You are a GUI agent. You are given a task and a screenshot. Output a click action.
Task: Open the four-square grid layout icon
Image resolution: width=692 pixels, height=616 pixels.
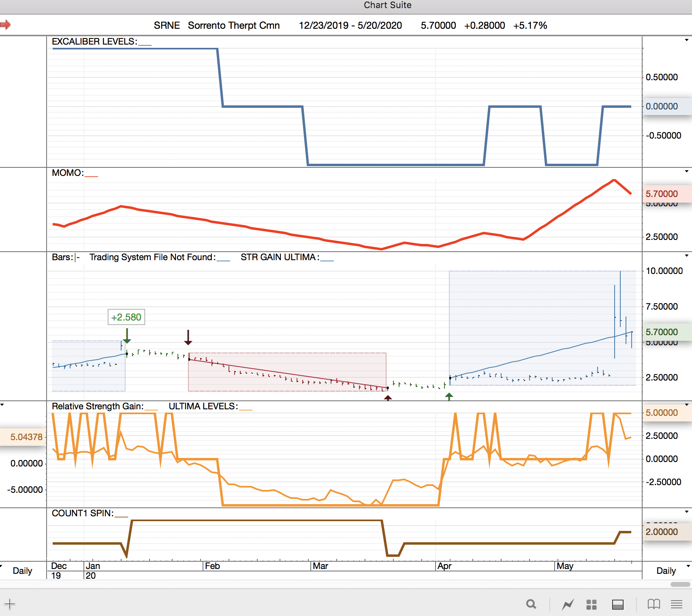tap(592, 604)
